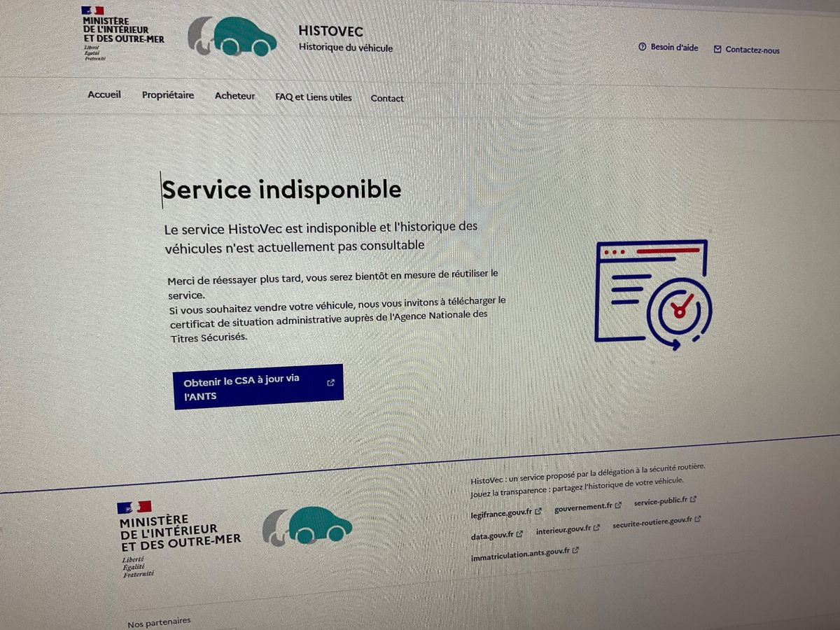Screen dimensions: 840x630
Task: Select Contact in navigation bar
Action: (x=387, y=99)
